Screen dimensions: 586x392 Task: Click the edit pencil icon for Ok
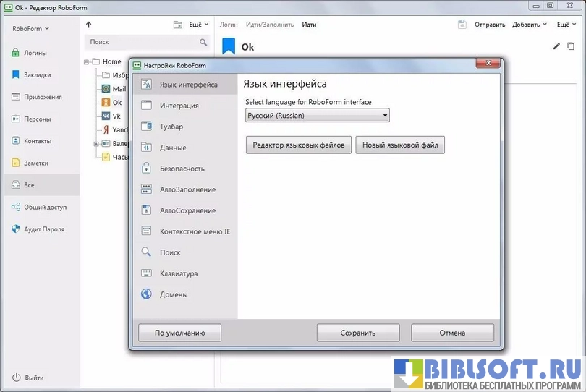click(556, 47)
